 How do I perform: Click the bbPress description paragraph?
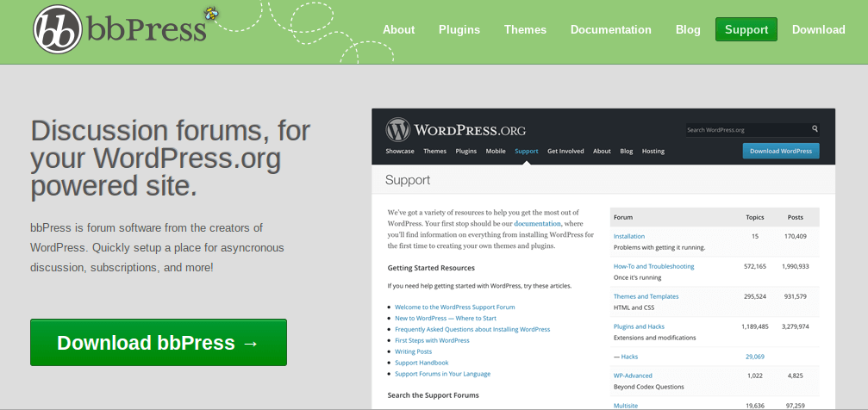point(157,248)
